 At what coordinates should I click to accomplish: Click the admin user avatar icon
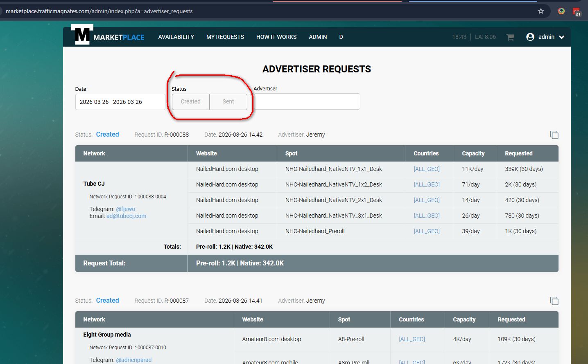tap(530, 37)
